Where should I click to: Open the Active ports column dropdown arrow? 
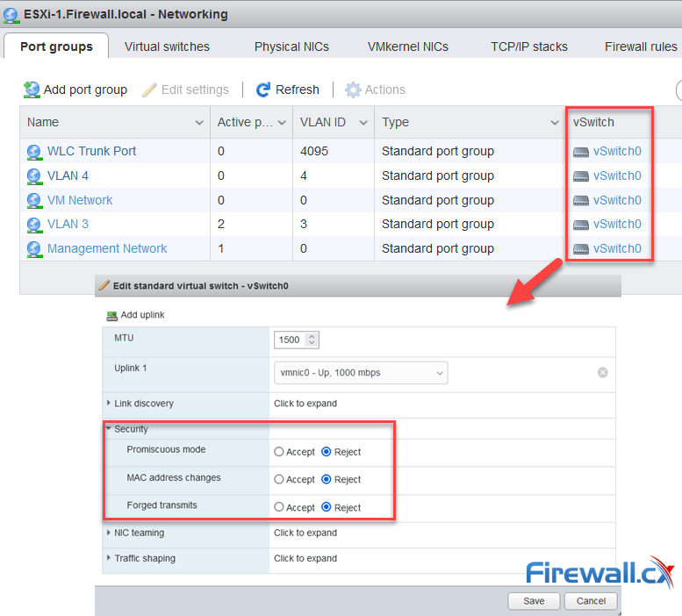[x=282, y=123]
